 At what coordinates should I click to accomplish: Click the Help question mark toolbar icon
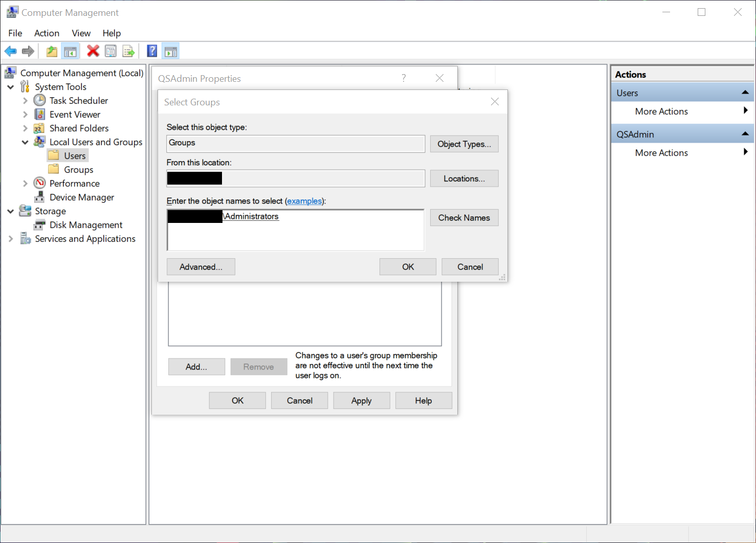[x=152, y=51]
